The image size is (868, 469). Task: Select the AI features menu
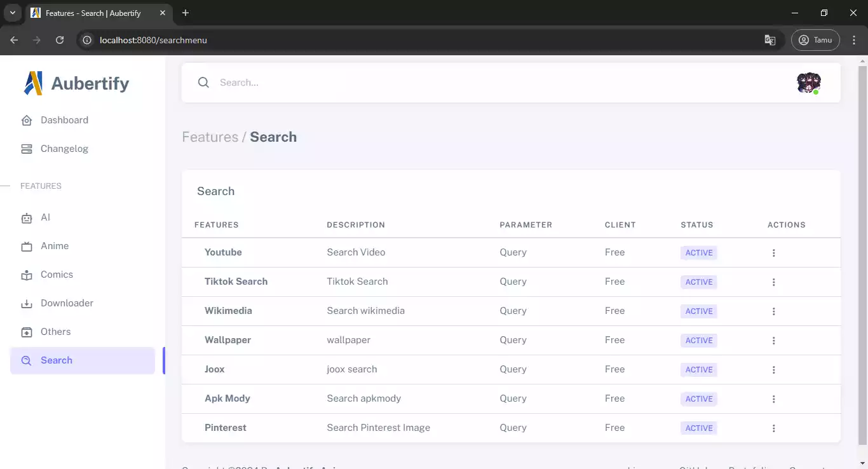pos(83,217)
